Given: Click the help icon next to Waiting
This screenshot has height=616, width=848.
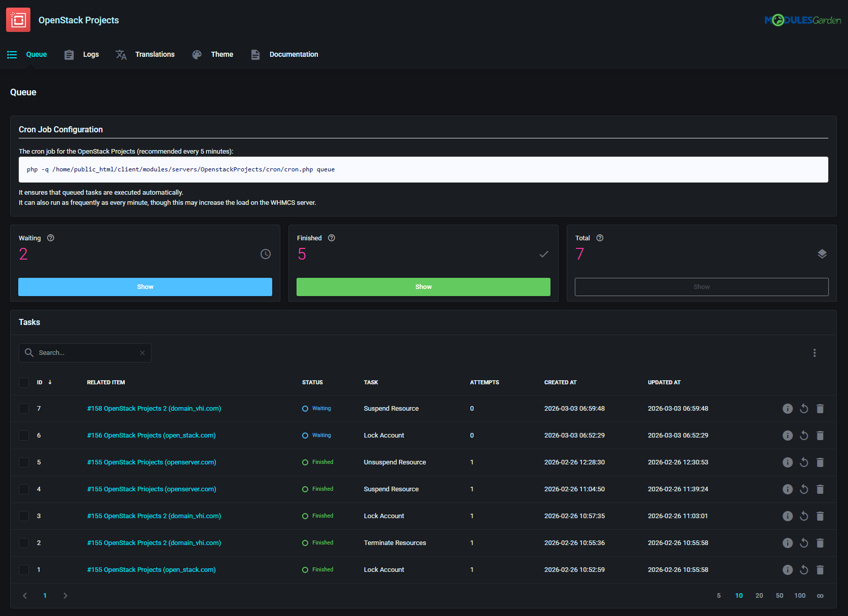Looking at the screenshot, I should (x=50, y=237).
